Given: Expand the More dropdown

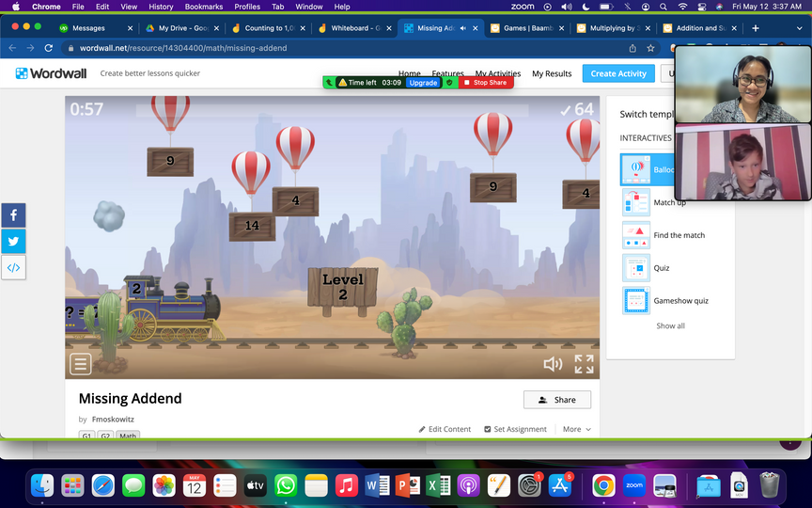Looking at the screenshot, I should (x=576, y=429).
